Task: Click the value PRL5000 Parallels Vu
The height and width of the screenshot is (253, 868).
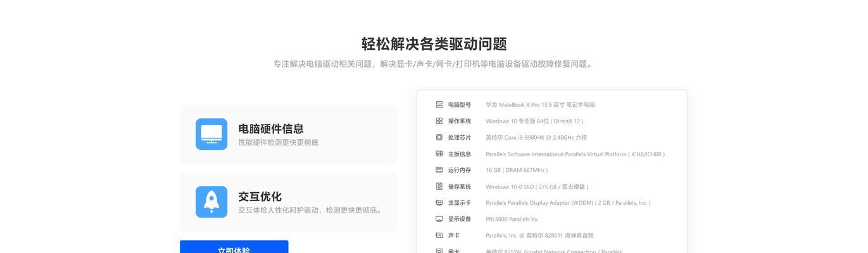Action: pyautogui.click(x=512, y=219)
